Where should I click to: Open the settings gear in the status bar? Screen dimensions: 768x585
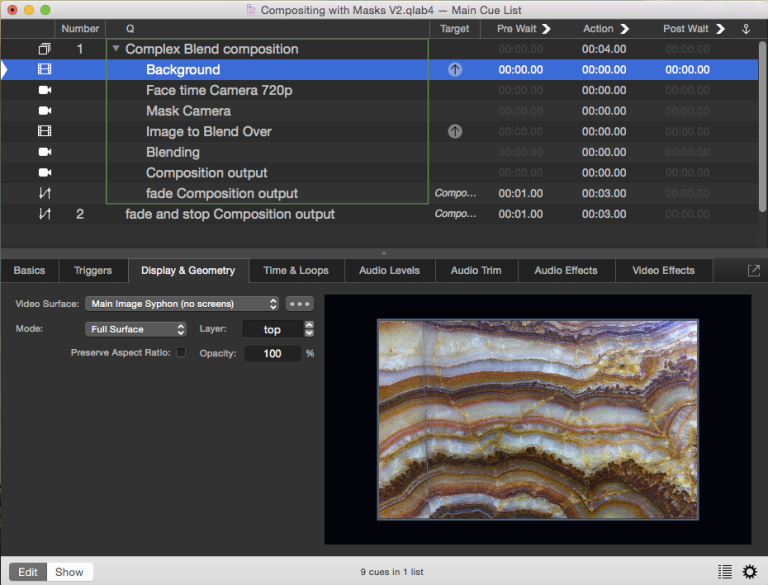pyautogui.click(x=749, y=572)
